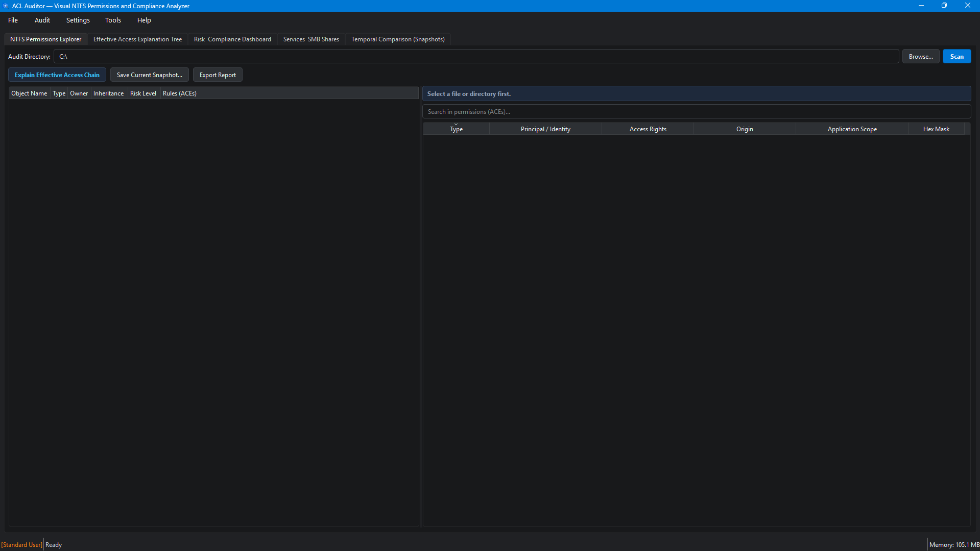Sort by Access Rights column
The width and height of the screenshot is (980, 551).
(x=648, y=129)
